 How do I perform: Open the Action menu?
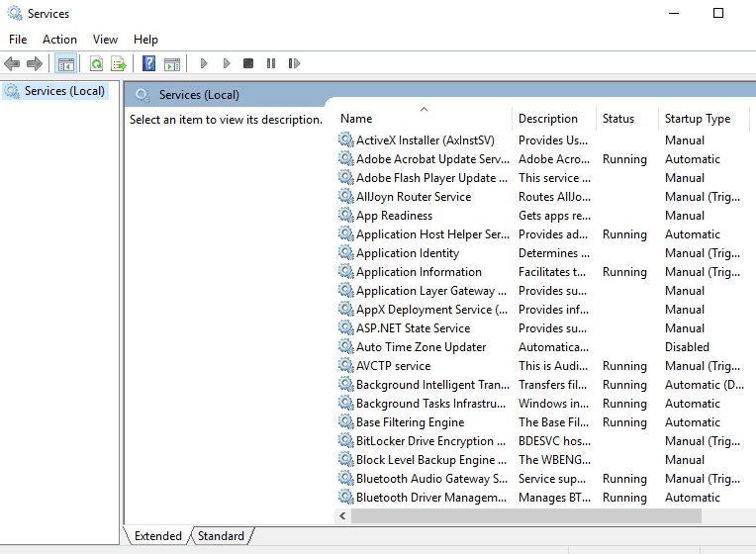pos(59,40)
